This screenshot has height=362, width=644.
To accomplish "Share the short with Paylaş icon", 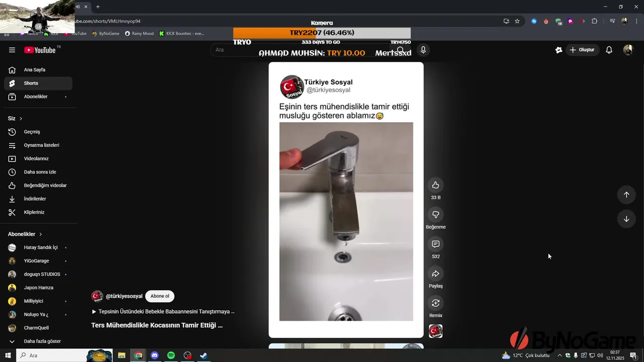I will tap(436, 274).
